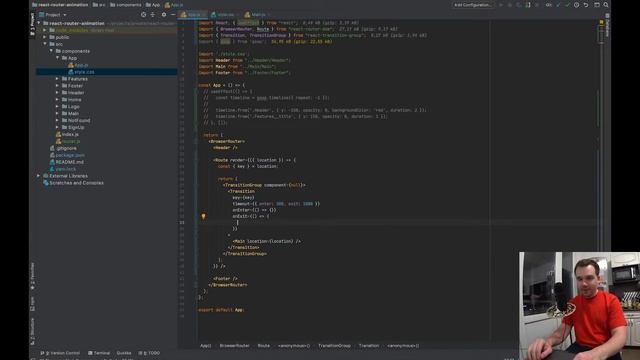Open the Favorites side tab on left edge
This screenshot has height=360, width=640.
pos(32,276)
